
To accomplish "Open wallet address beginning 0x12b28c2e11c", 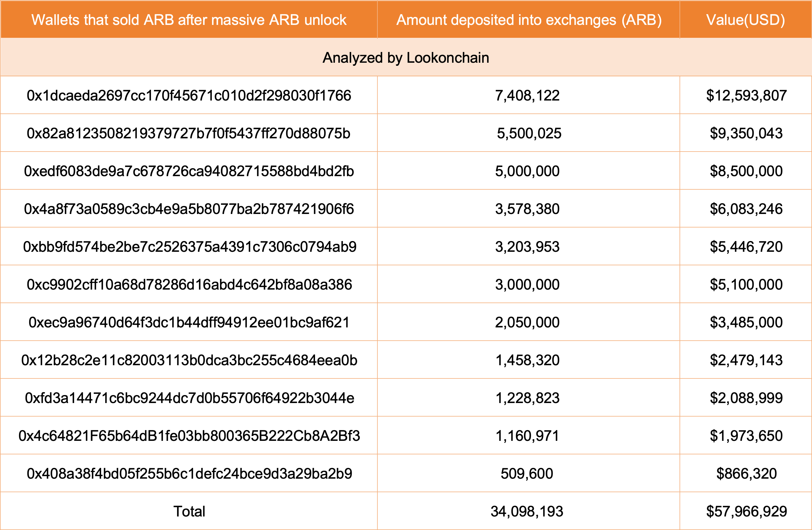I will point(189,360).
